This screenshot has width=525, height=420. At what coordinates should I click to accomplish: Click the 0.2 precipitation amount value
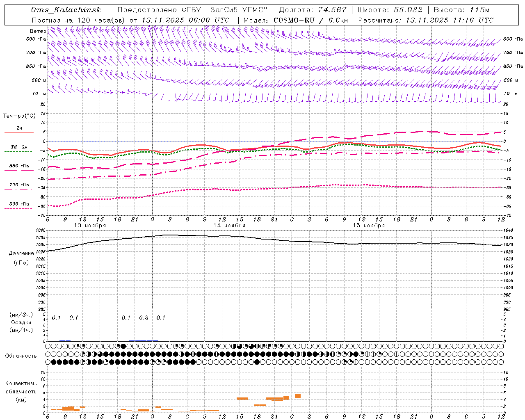(x=144, y=318)
